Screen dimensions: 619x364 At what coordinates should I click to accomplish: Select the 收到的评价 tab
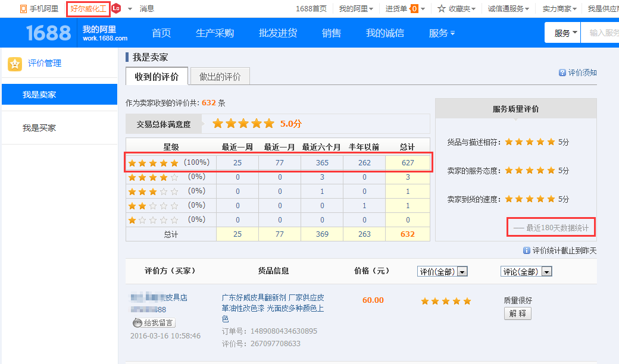(x=157, y=77)
